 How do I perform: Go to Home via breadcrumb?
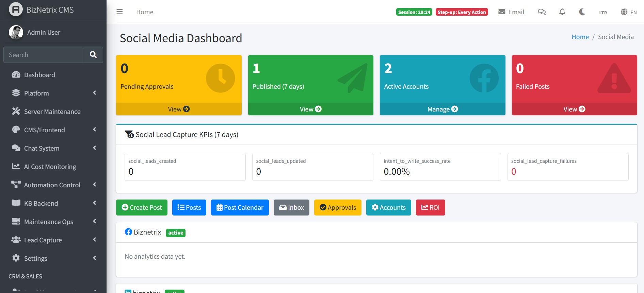pos(580,37)
